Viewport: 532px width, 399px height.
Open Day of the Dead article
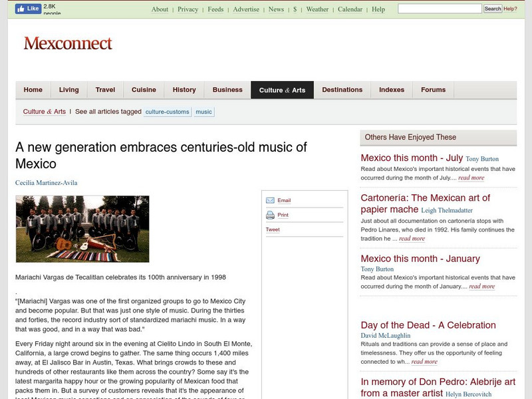click(x=428, y=325)
